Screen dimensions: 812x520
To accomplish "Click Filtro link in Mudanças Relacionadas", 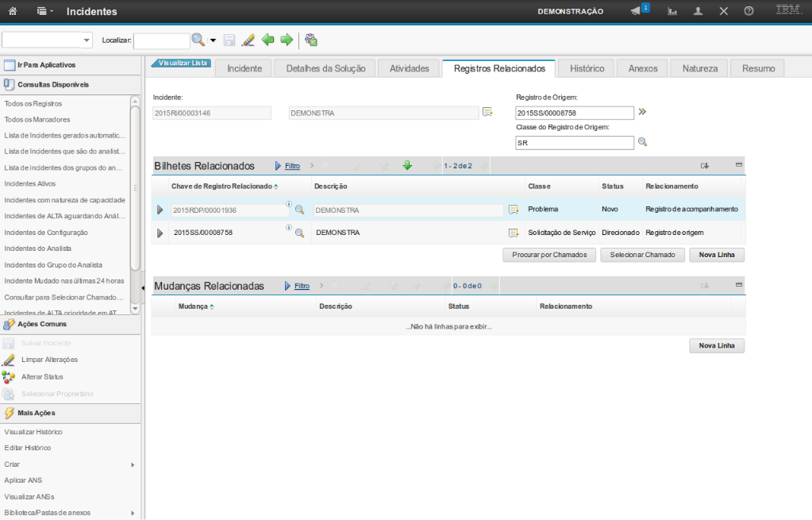I will click(x=302, y=286).
